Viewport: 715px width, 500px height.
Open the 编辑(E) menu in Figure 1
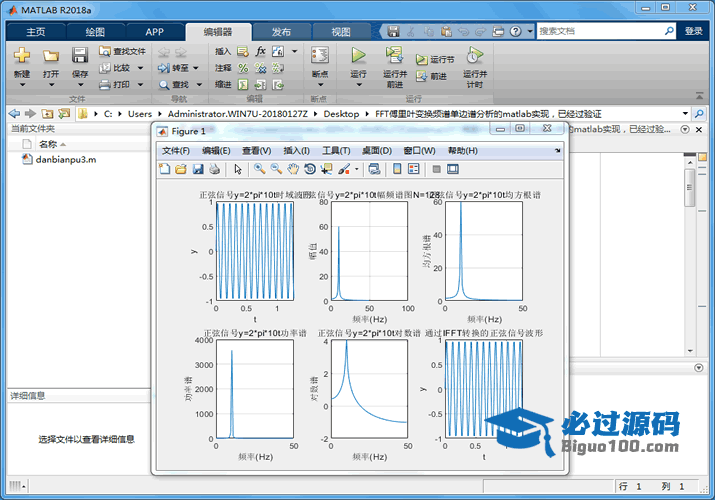tap(216, 150)
